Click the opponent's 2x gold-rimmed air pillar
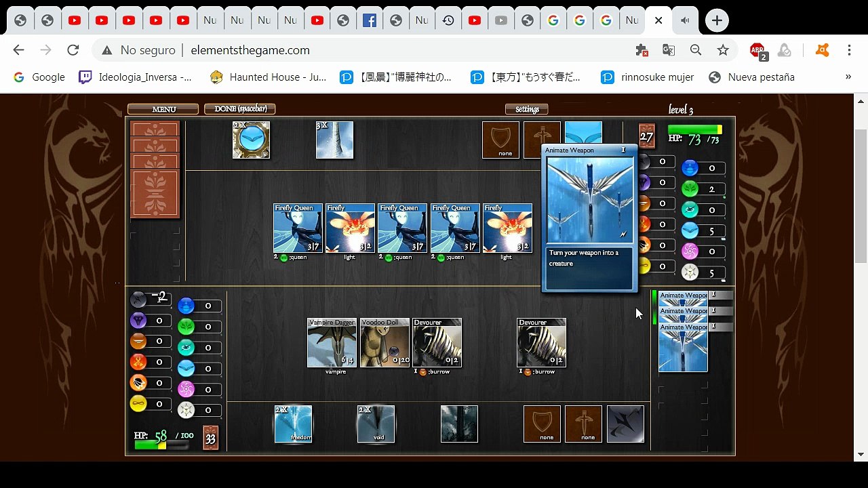Viewport: 868px width, 488px height. [251, 140]
